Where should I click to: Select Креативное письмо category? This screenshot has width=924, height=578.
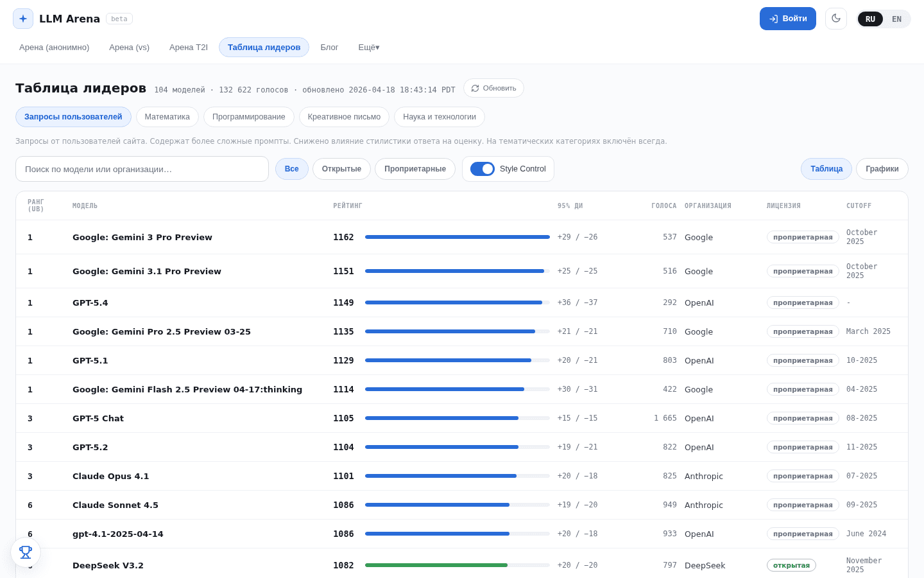(344, 117)
